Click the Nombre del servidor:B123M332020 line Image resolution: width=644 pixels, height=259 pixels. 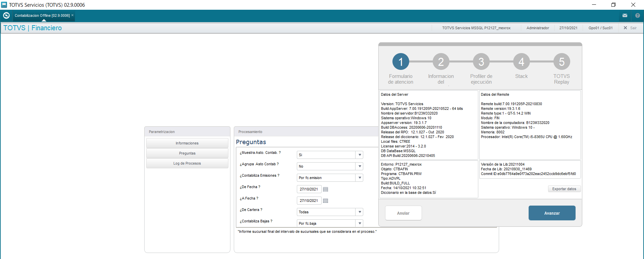pos(409,113)
